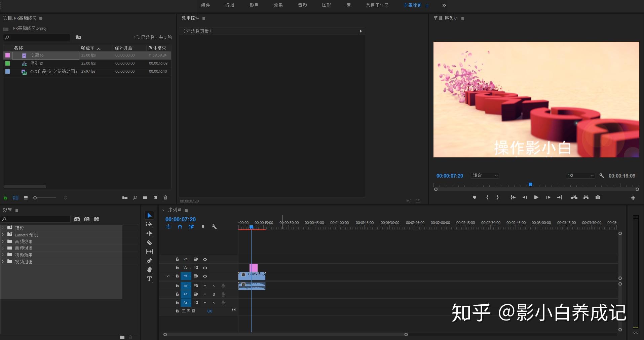Expand the 预设 effects folder

(x=3, y=228)
